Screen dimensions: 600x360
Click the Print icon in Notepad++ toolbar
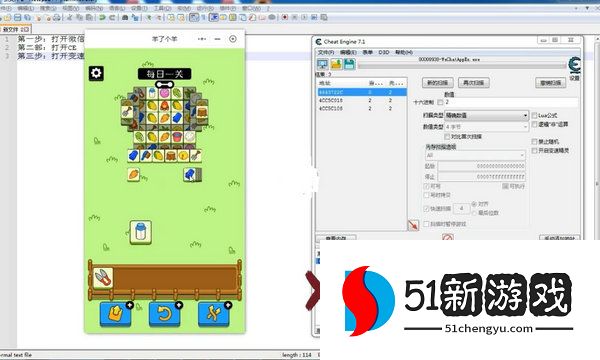(x=57, y=17)
